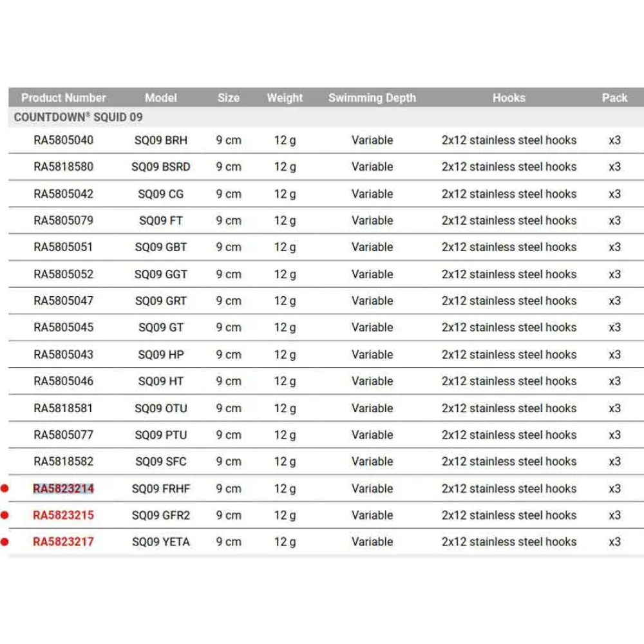Select the Hooks column header

click(x=509, y=98)
